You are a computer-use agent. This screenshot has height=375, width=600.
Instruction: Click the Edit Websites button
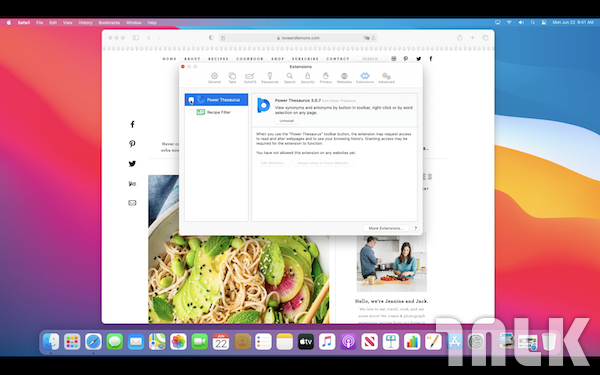(x=273, y=163)
